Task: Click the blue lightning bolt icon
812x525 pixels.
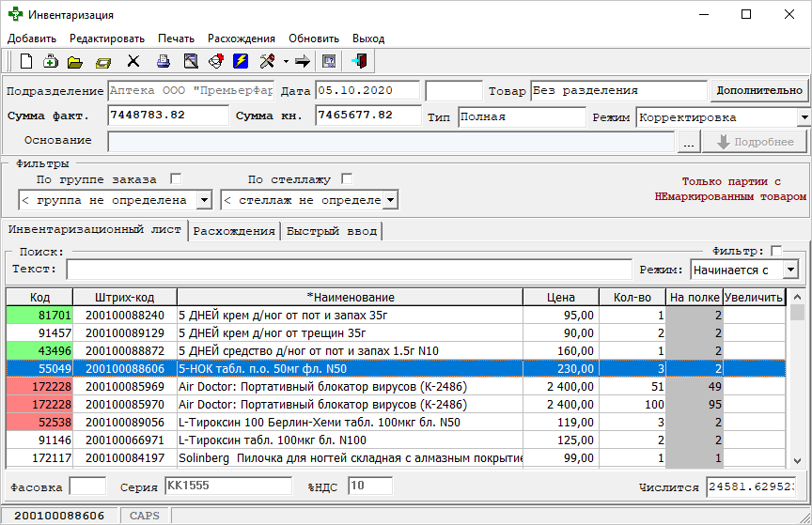Action: coord(241,62)
